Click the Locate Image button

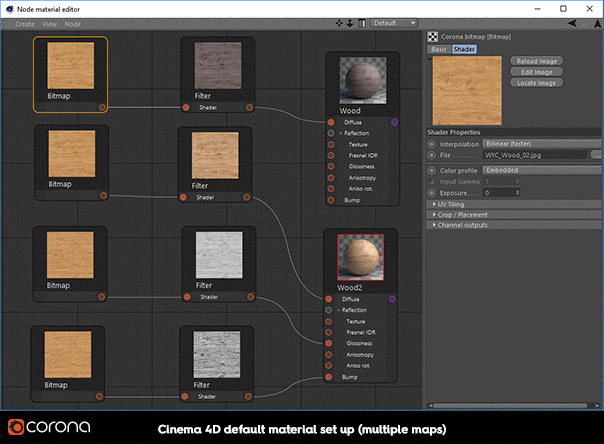537,83
